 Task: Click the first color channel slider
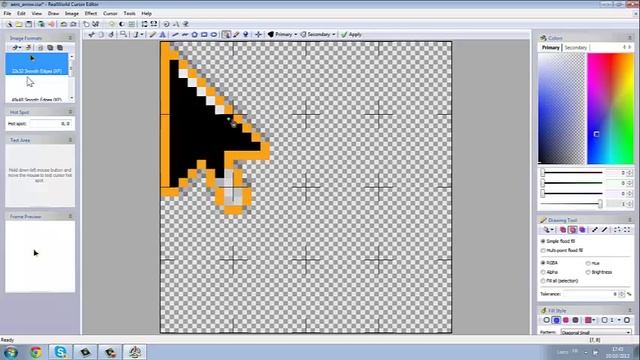[572, 173]
